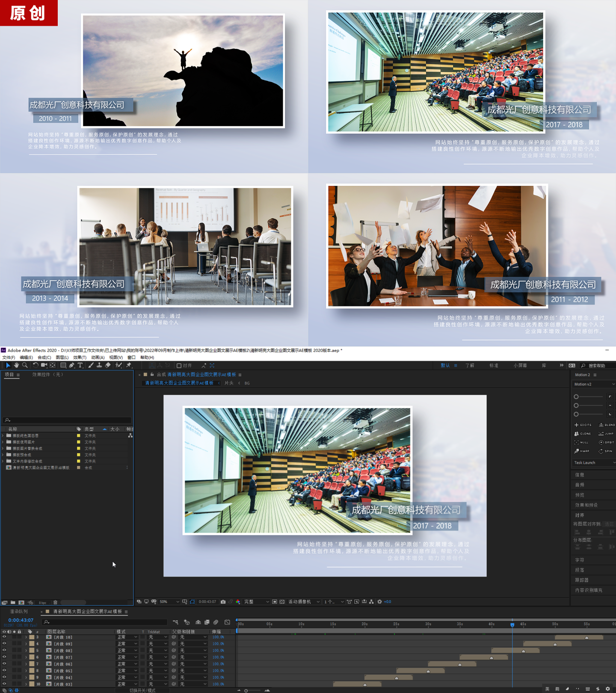This screenshot has width=616, height=693.
Task: Click the delete trash icon in project panel
Action: coord(55,602)
